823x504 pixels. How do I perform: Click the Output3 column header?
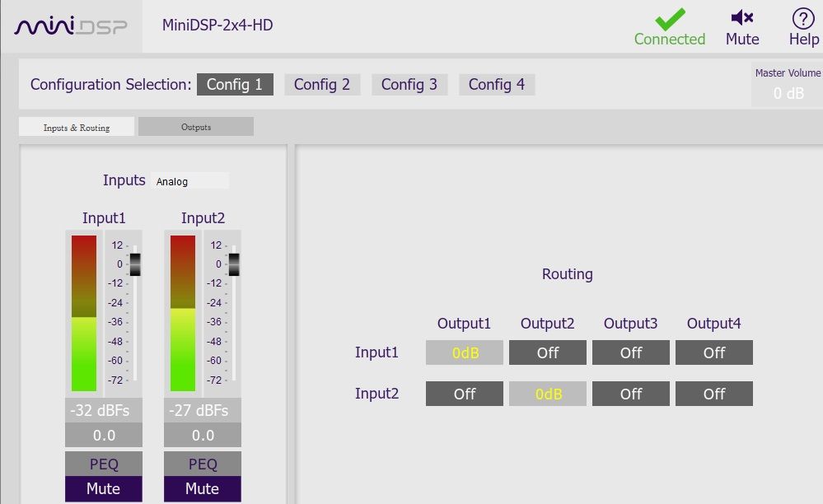point(630,323)
